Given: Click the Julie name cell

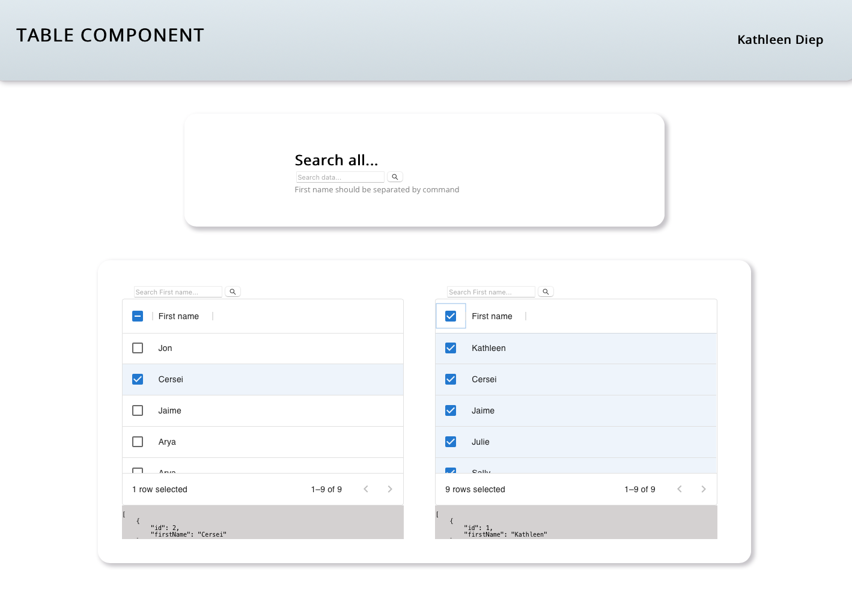Looking at the screenshot, I should click(481, 442).
